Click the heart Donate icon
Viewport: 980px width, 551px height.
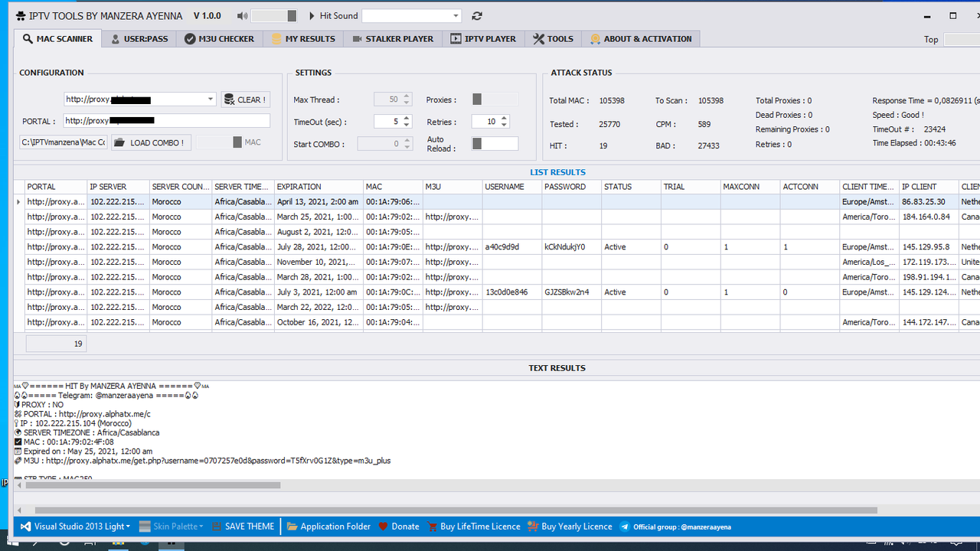(384, 527)
